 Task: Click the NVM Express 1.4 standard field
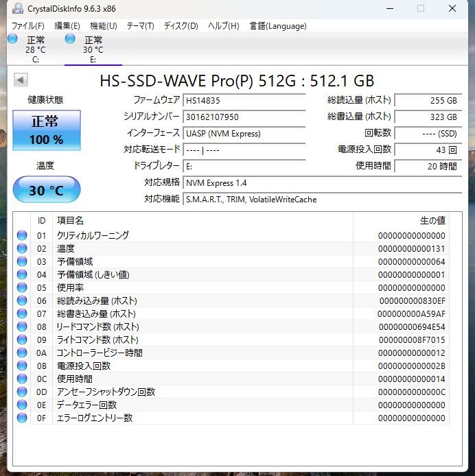coord(322,182)
